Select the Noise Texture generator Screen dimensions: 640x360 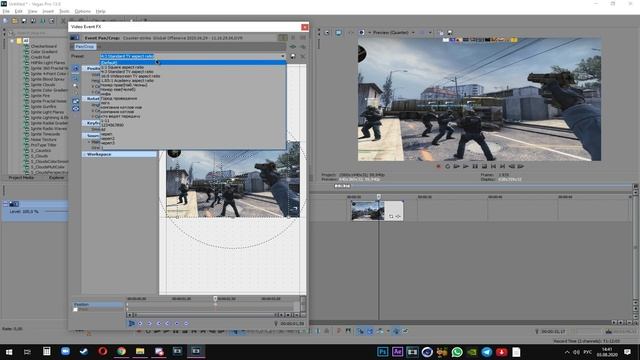(x=44, y=140)
